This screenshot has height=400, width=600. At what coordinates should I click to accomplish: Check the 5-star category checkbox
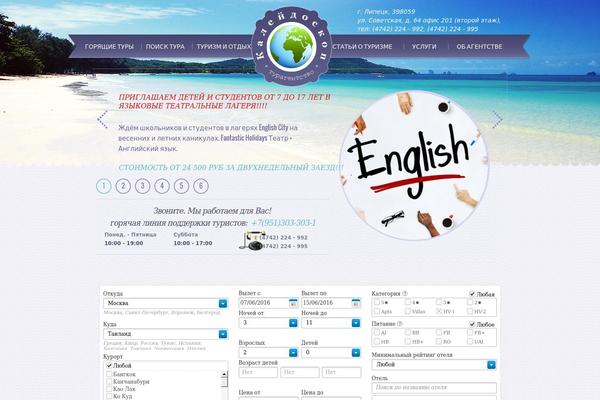[x=377, y=302]
